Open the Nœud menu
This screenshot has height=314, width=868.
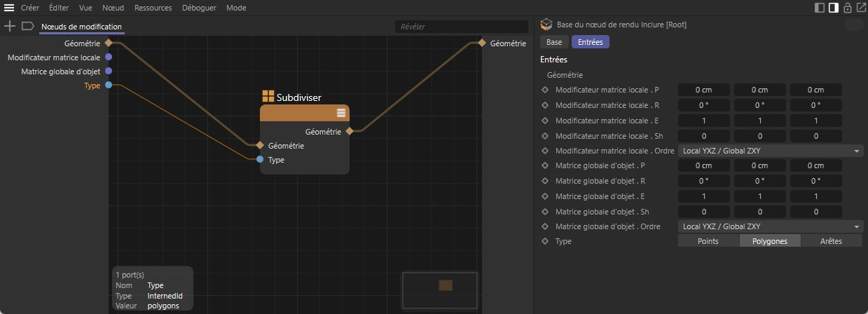click(112, 8)
